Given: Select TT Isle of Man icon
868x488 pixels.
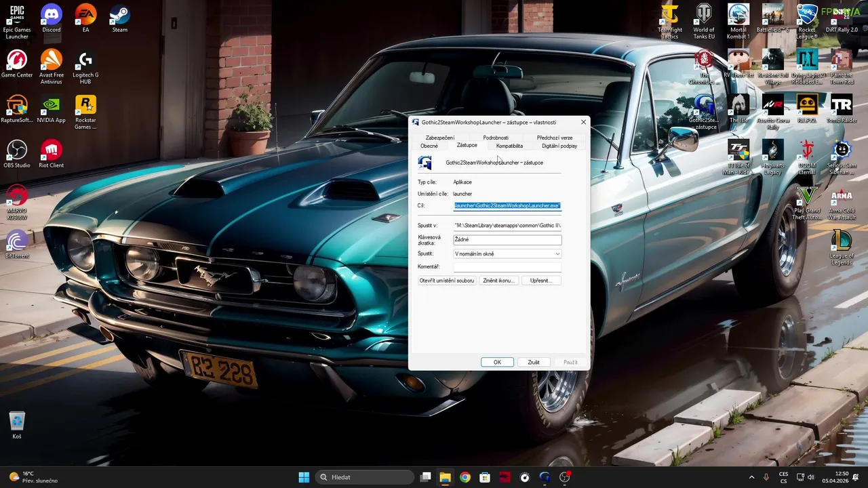Looking at the screenshot, I should [x=738, y=157].
